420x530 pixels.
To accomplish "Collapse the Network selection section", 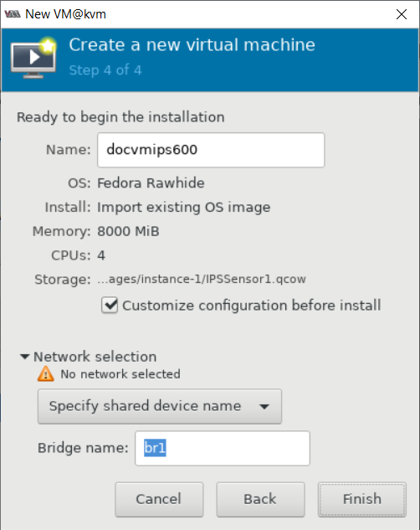I will (x=24, y=357).
